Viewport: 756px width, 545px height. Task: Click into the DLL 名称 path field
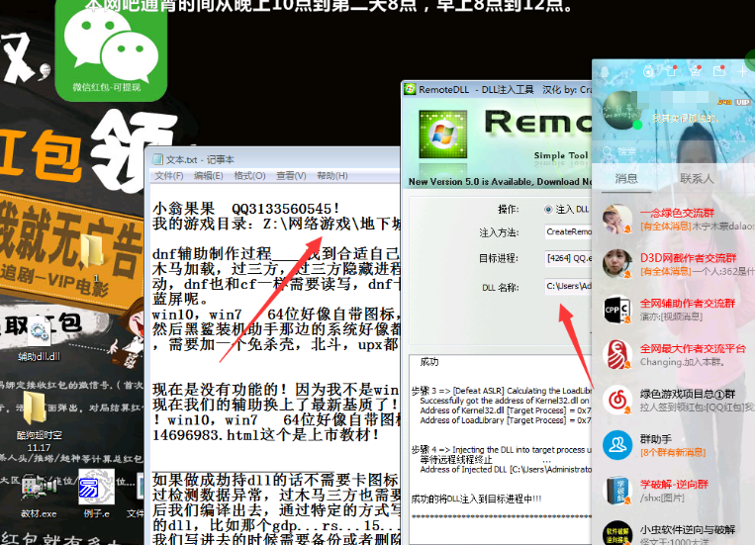click(568, 286)
